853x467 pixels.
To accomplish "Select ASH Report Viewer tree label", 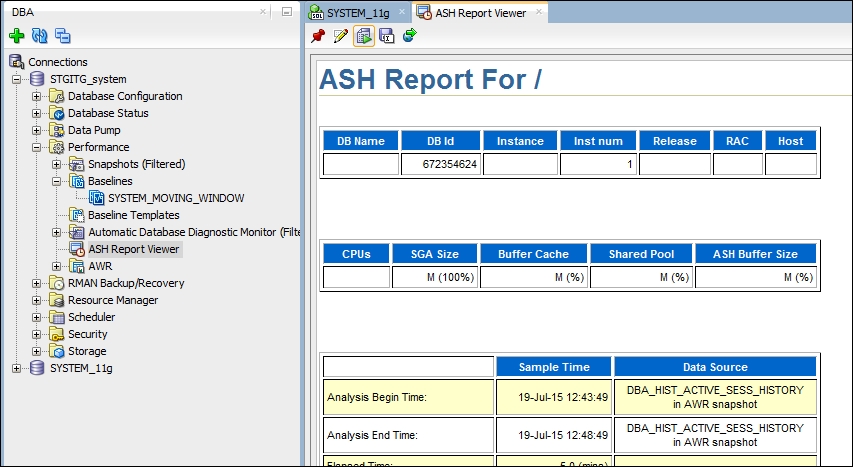I will point(133,249).
